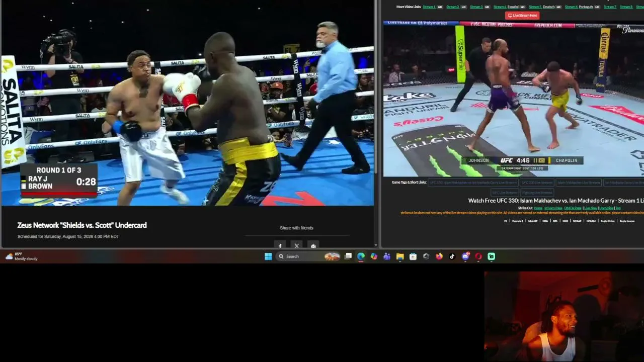
Task: Open Copilot from the taskbar
Action: 374,256
